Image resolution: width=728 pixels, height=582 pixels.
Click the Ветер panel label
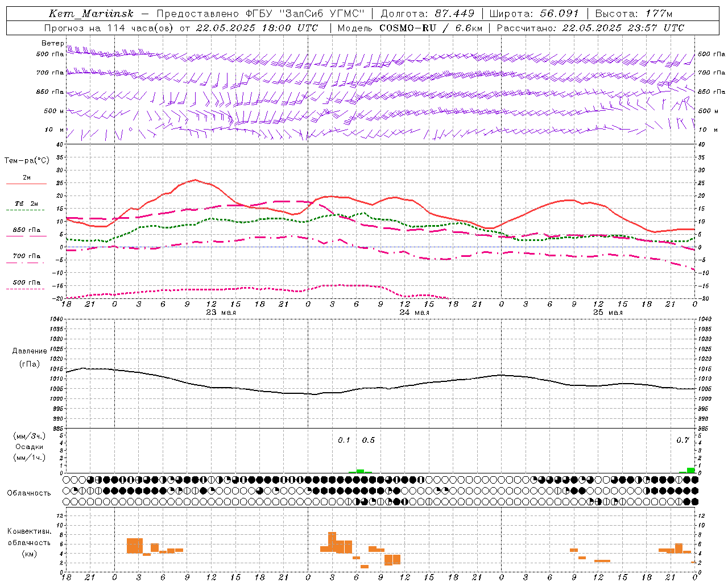[x=53, y=43]
